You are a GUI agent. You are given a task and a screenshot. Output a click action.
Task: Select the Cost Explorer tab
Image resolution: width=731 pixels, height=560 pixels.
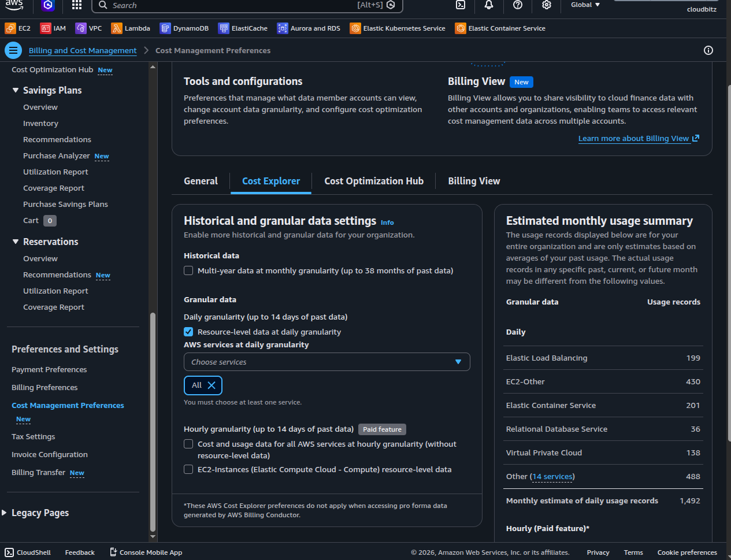point(271,181)
